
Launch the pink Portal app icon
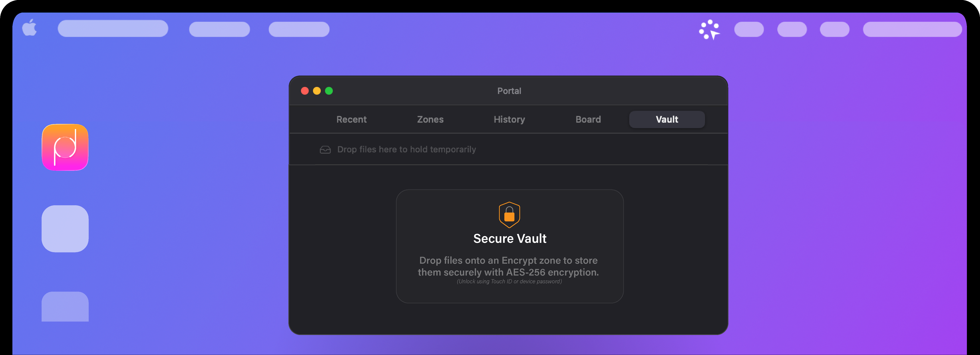pyautogui.click(x=65, y=147)
